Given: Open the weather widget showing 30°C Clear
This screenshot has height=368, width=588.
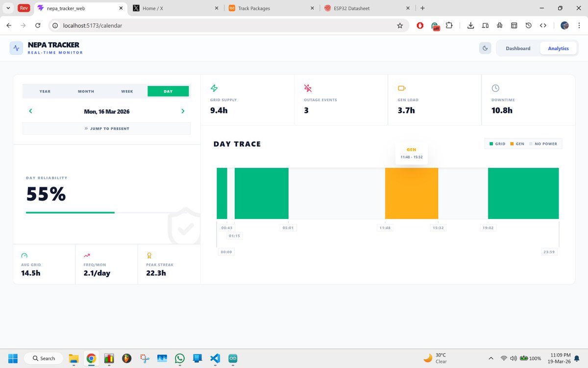Looking at the screenshot, I should tap(436, 358).
